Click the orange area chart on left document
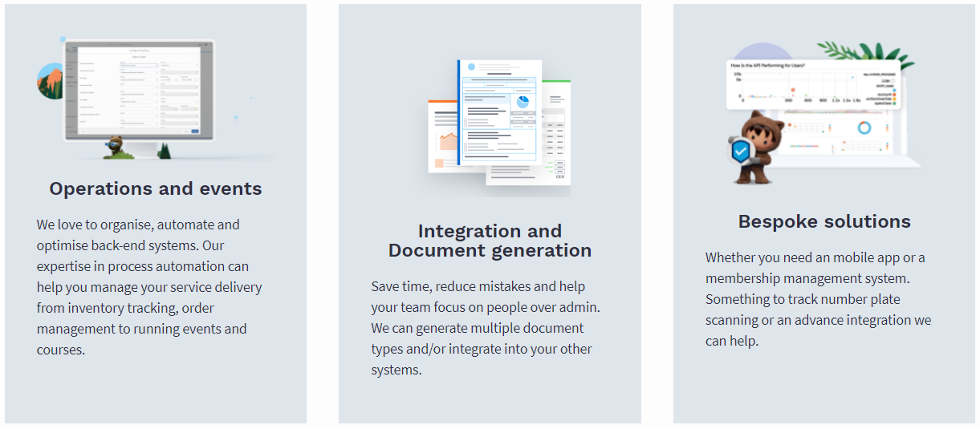The width and height of the screenshot is (980, 429). [x=445, y=142]
